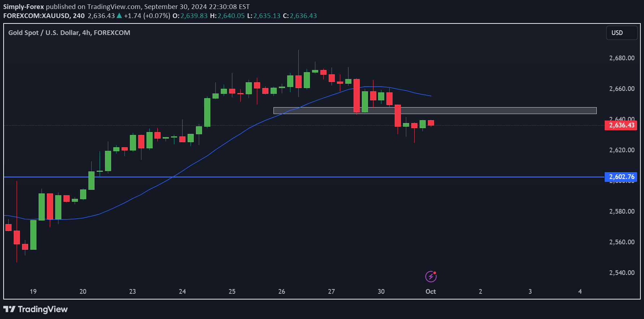Click the C: 2,636.43 close value
This screenshot has width=644, height=319.
(x=300, y=16)
